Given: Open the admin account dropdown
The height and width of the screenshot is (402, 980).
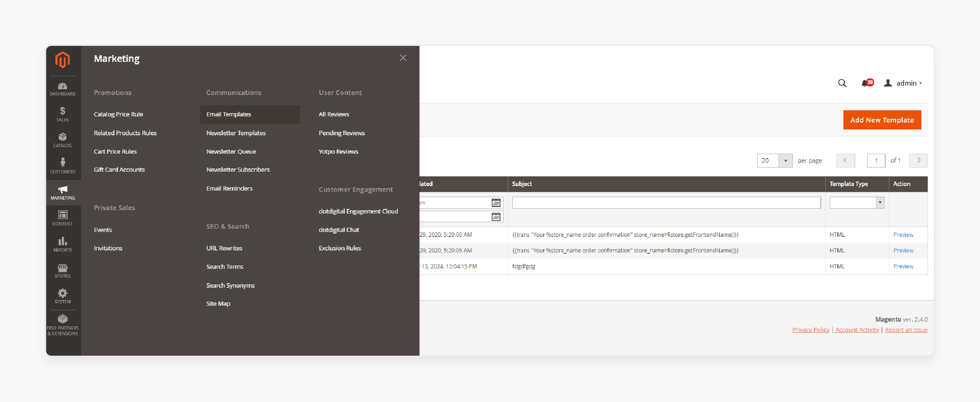Looking at the screenshot, I should click(x=903, y=83).
